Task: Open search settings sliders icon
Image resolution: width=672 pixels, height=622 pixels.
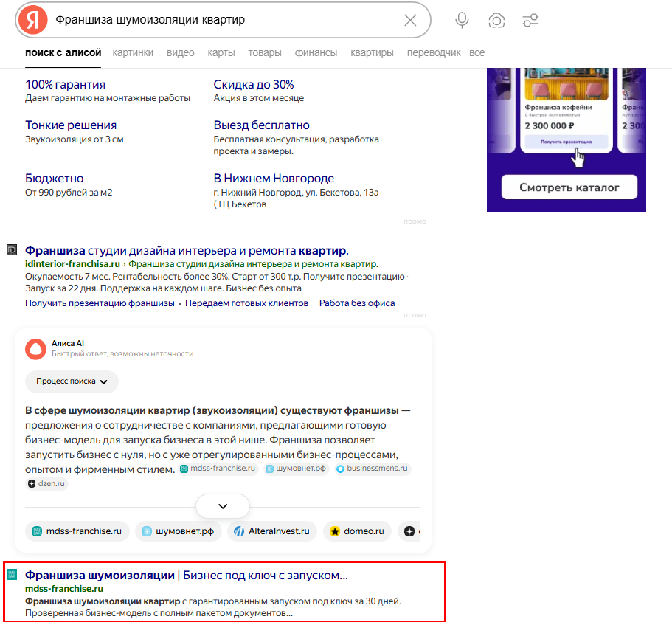Action: point(530,20)
